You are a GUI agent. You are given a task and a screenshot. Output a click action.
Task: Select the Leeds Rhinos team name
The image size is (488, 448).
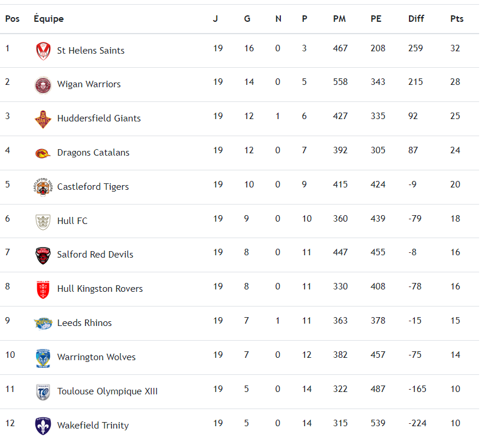click(84, 323)
